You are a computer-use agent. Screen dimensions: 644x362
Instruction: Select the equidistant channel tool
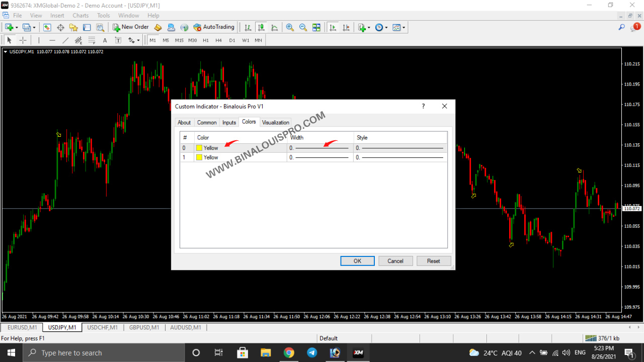78,40
